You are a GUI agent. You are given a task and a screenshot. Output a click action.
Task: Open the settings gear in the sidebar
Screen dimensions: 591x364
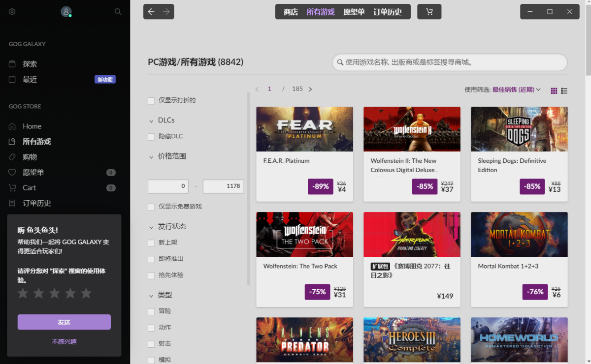(12, 12)
